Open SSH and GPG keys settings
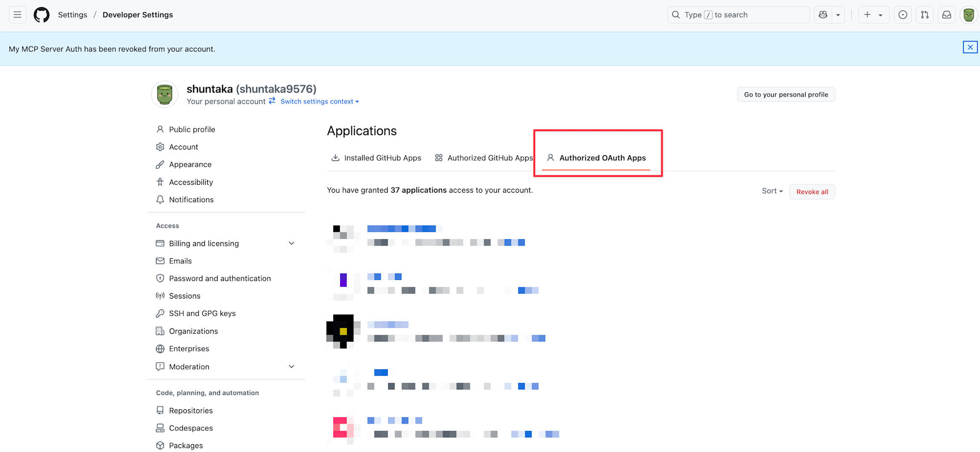This screenshot has height=452, width=980. pos(202,314)
